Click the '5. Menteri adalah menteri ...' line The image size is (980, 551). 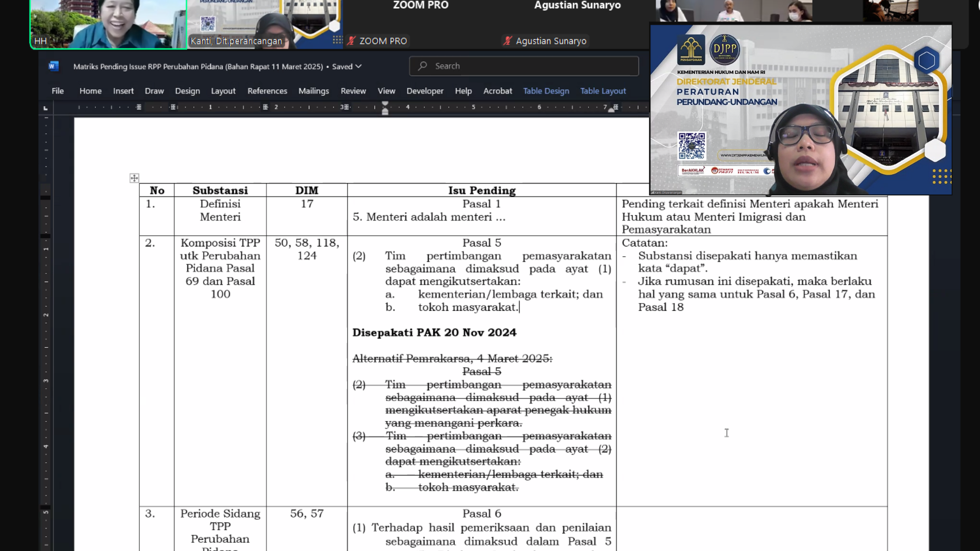(429, 217)
